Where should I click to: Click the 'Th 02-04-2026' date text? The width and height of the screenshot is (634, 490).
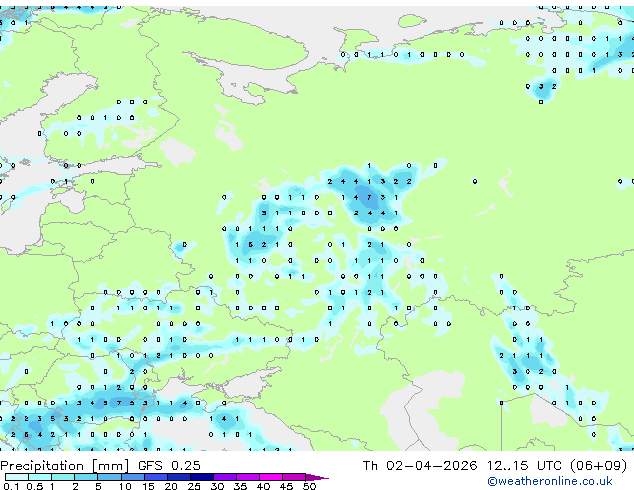coord(420,466)
